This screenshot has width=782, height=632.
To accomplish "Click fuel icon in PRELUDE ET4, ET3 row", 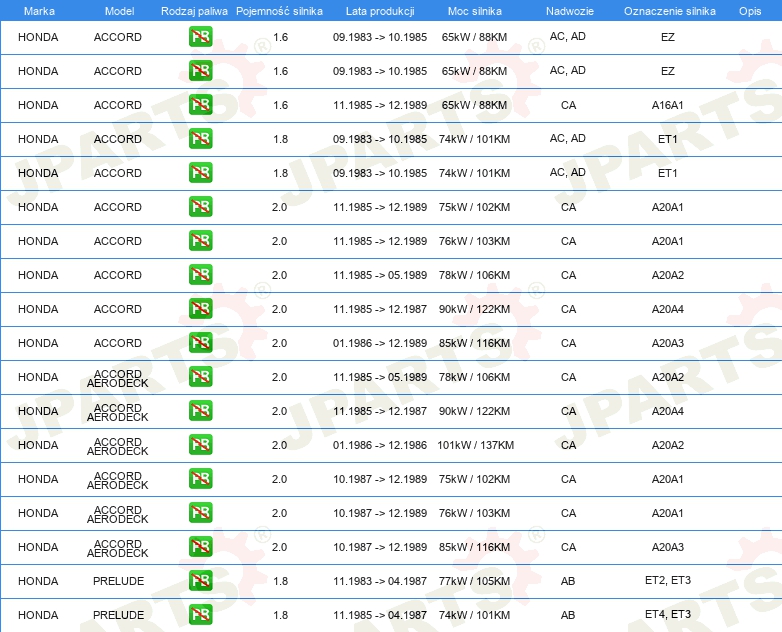I will (200, 614).
